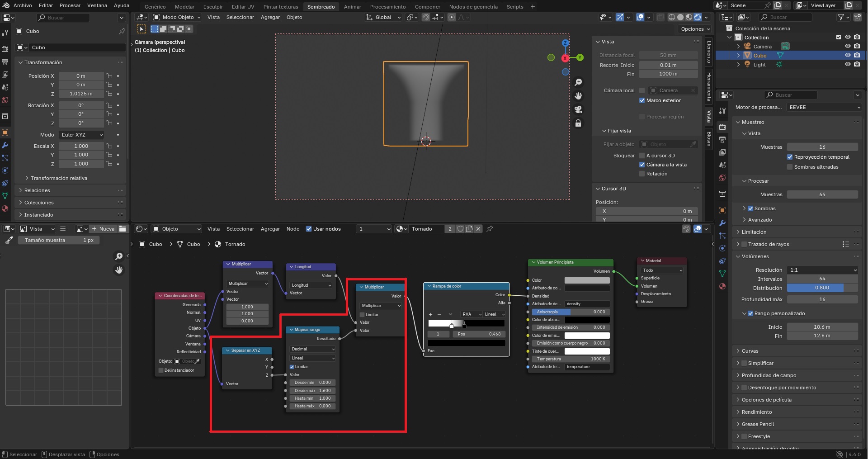
Task: Click the red X axis gizmo
Action: (565, 58)
